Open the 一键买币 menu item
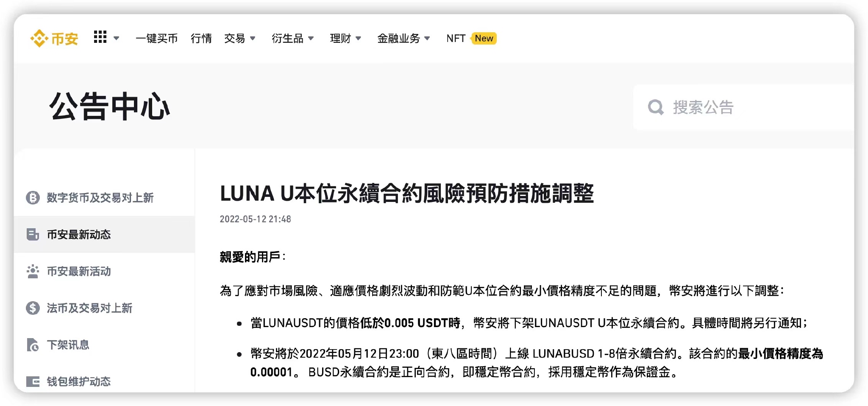 (x=156, y=39)
